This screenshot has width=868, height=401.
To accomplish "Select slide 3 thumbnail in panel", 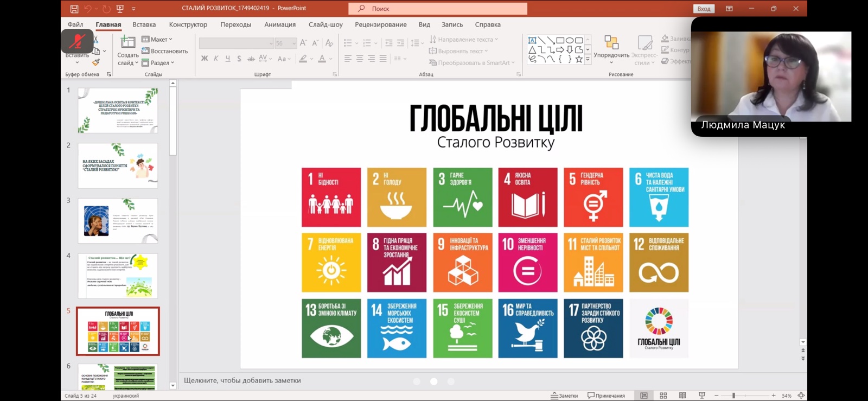I will 118,221.
